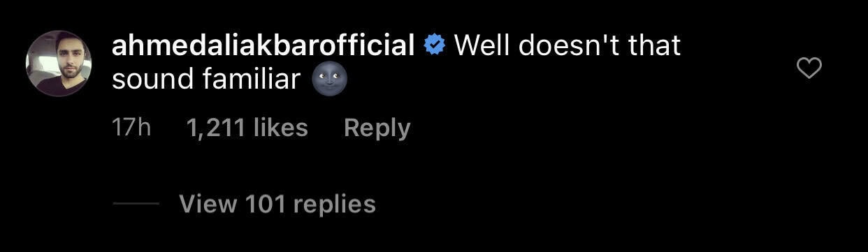Click the new moon face emoji
This screenshot has width=868, height=252.
point(328,80)
